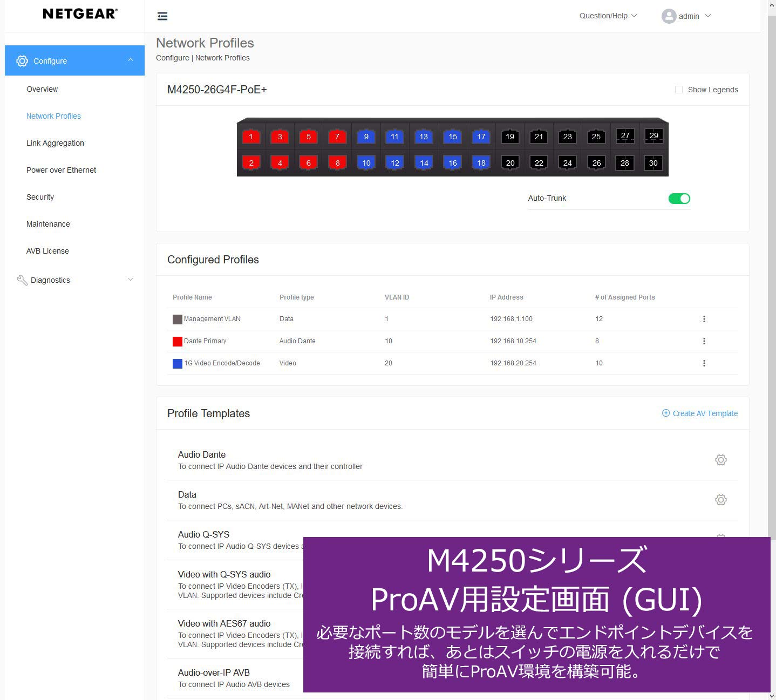Image resolution: width=776 pixels, height=700 pixels.
Task: Click the red Dante Primary color swatch
Action: 177,342
